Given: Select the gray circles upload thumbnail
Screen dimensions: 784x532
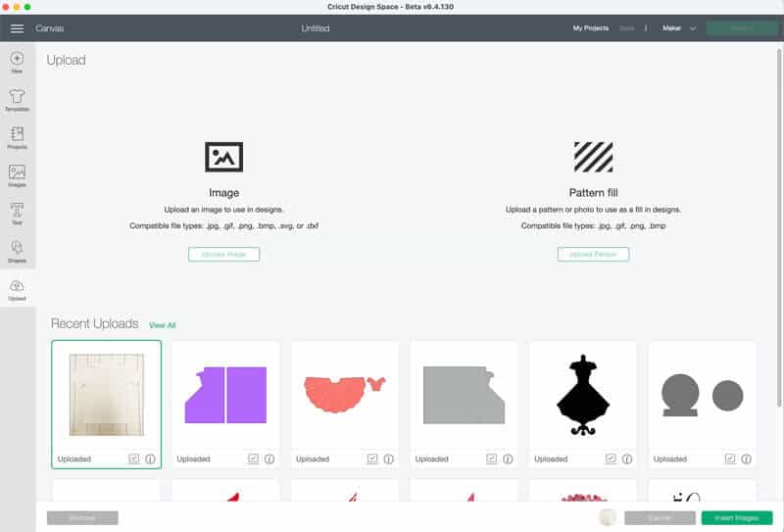Looking at the screenshot, I should tap(702, 395).
